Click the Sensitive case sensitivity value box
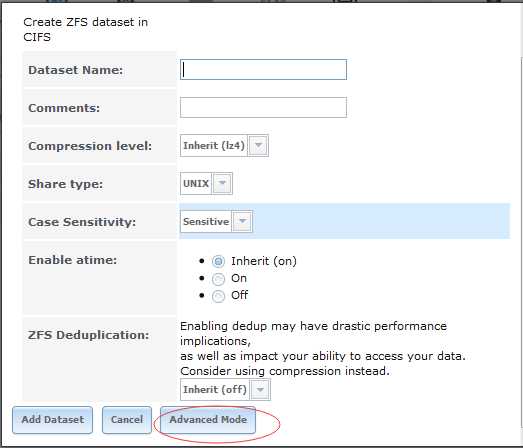The image size is (523, 448). [206, 221]
